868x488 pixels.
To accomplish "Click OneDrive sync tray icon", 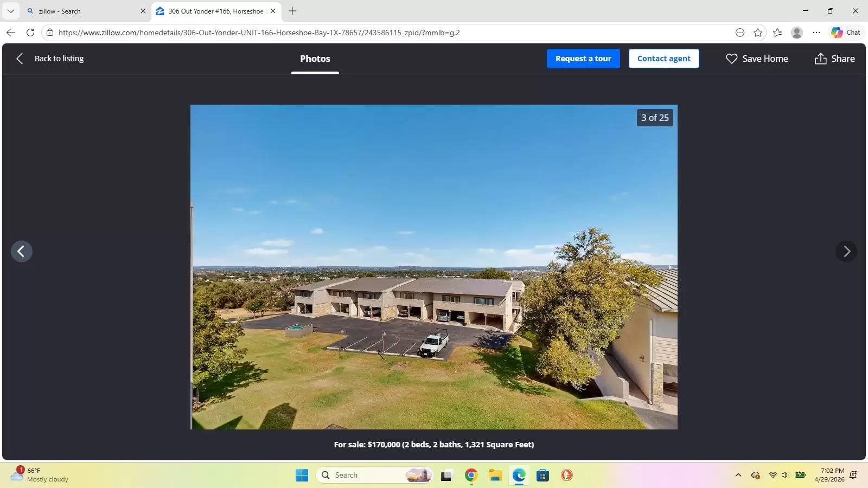I will click(x=755, y=475).
